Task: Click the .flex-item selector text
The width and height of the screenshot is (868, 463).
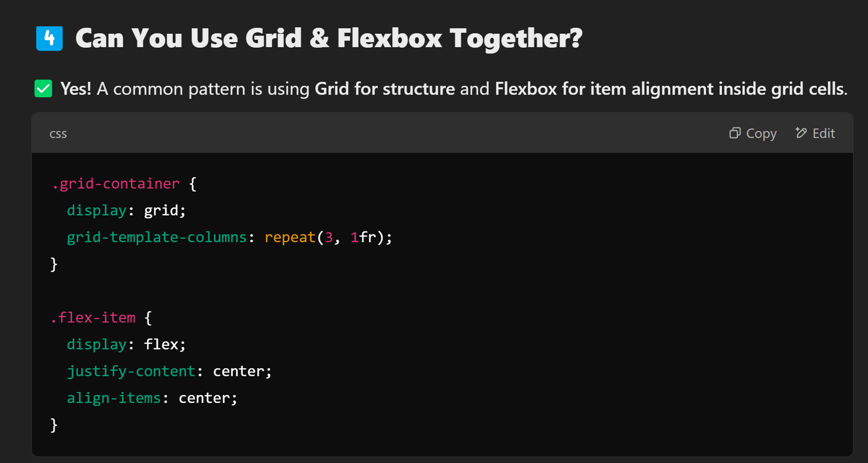Action: pyautogui.click(x=93, y=318)
